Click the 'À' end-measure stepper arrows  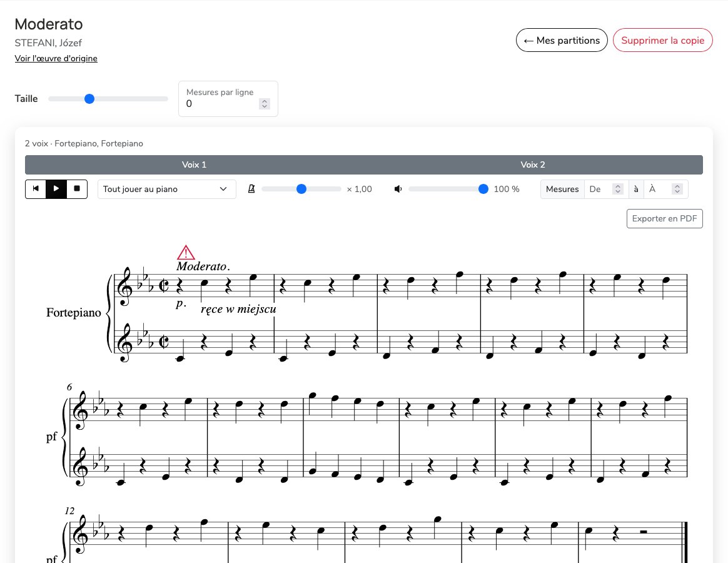click(677, 189)
